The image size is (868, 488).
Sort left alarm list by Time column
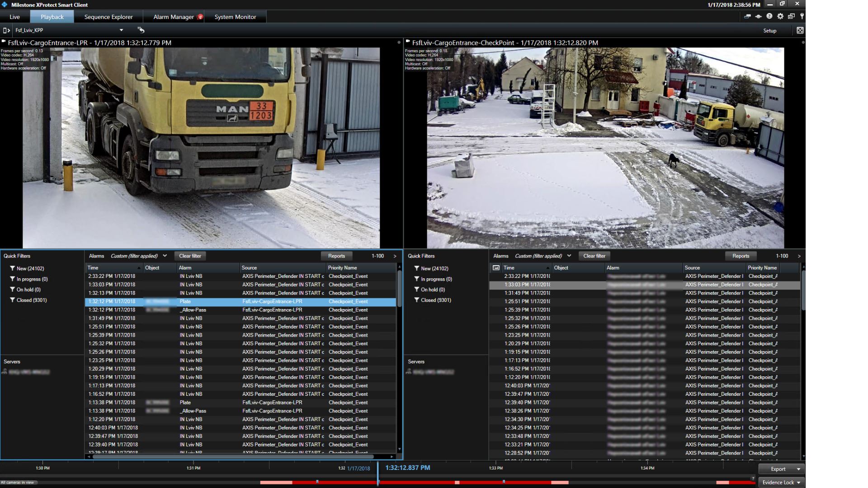114,268
